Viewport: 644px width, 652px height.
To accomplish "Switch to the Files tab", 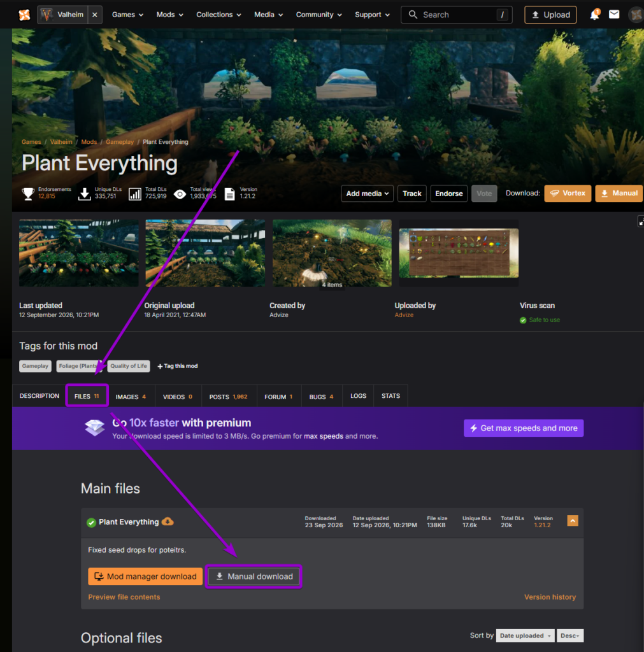I will [x=87, y=396].
